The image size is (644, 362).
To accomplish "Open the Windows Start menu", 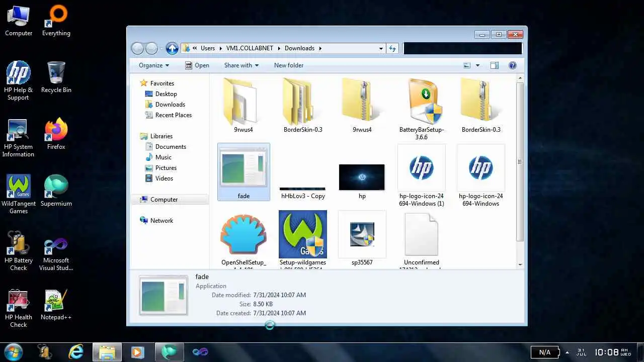I will (x=13, y=352).
